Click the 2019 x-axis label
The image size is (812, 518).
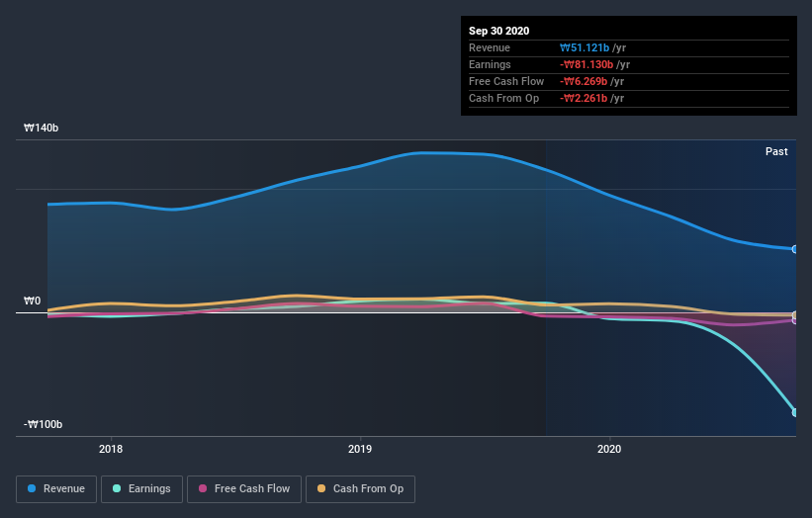tap(360, 449)
